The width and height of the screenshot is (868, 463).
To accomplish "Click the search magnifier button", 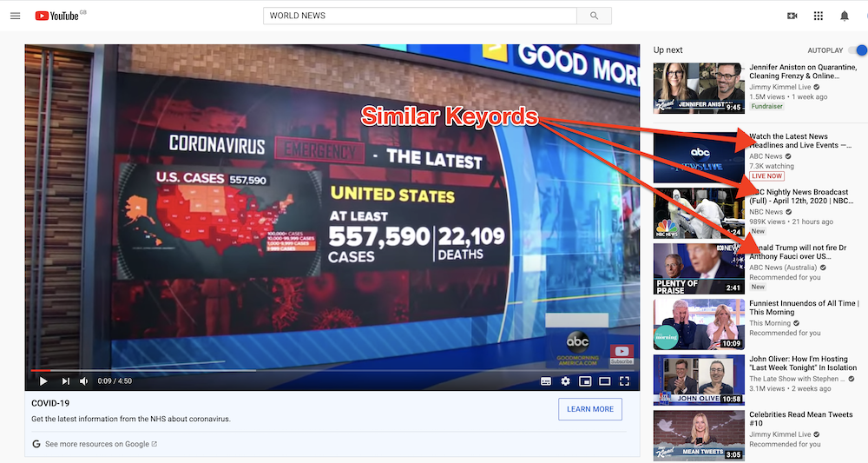I will (594, 16).
